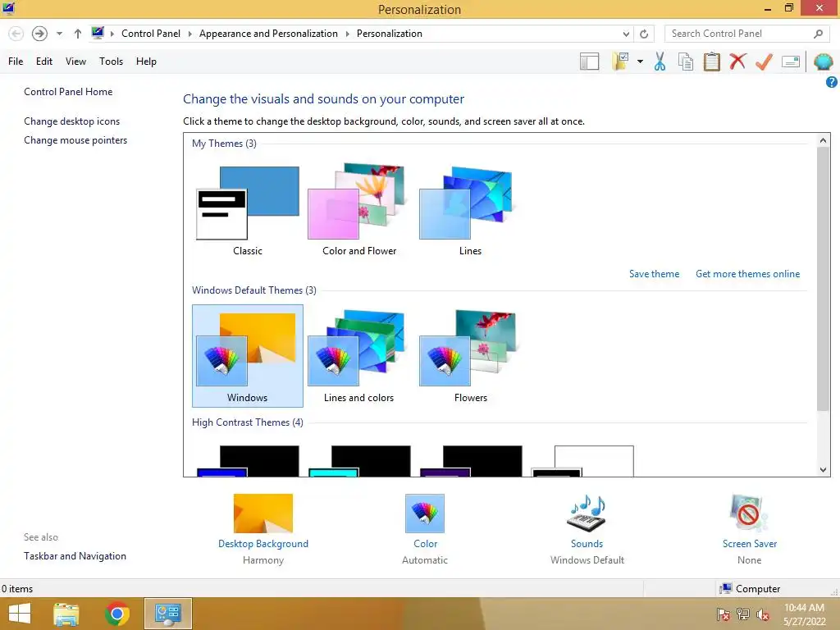Open the Sounds settings
Viewport: 840px width, 630px height.
pos(587,522)
